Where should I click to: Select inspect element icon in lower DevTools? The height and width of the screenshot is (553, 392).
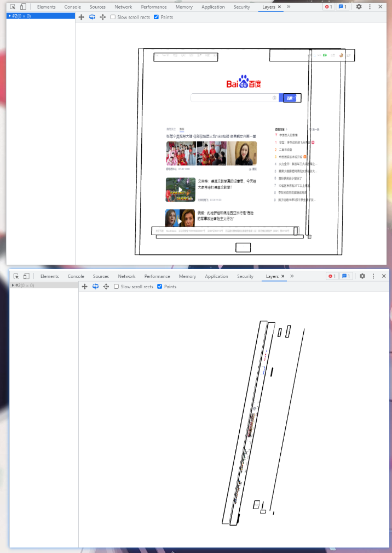coord(16,276)
